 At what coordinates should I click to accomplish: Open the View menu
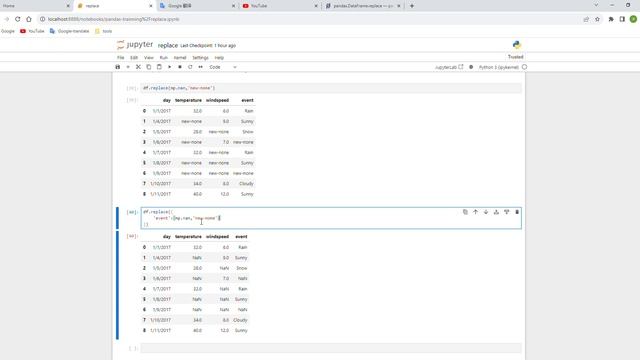point(149,58)
